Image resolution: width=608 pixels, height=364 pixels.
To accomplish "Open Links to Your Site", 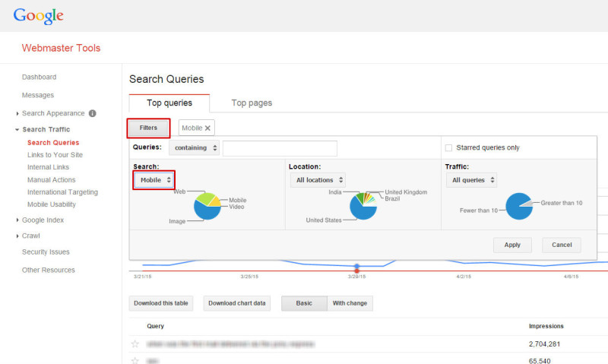I will click(55, 155).
